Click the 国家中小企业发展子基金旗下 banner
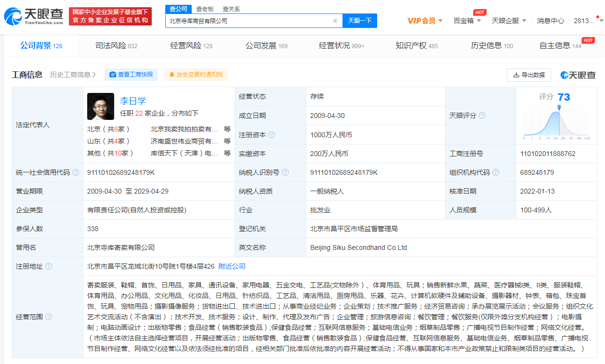Image resolution: width=605 pixels, height=364 pixels. (110, 16)
